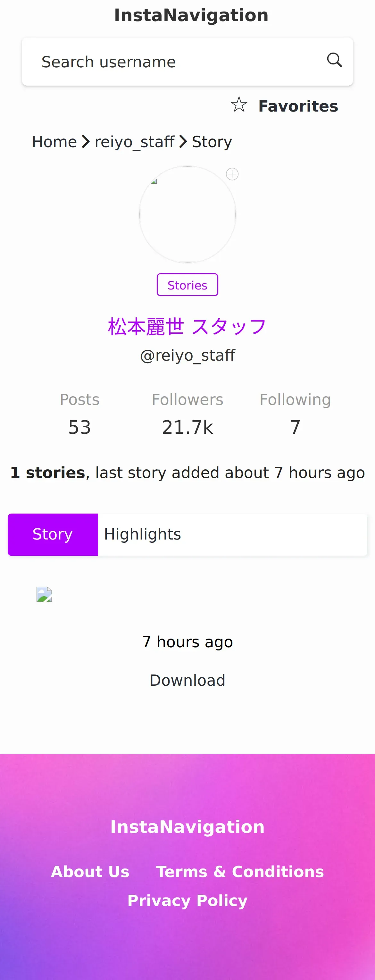The image size is (375, 980).
Task: Click the search magnifier icon
Action: [x=334, y=60]
